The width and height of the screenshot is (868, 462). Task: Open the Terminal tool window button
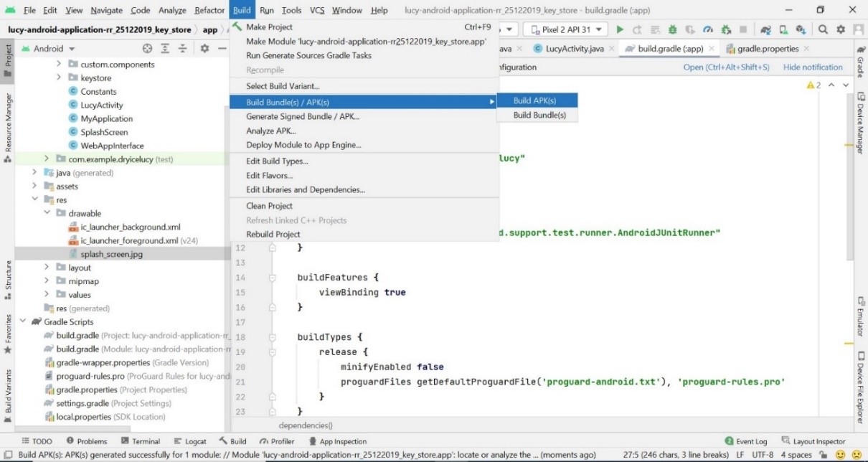tap(140, 441)
